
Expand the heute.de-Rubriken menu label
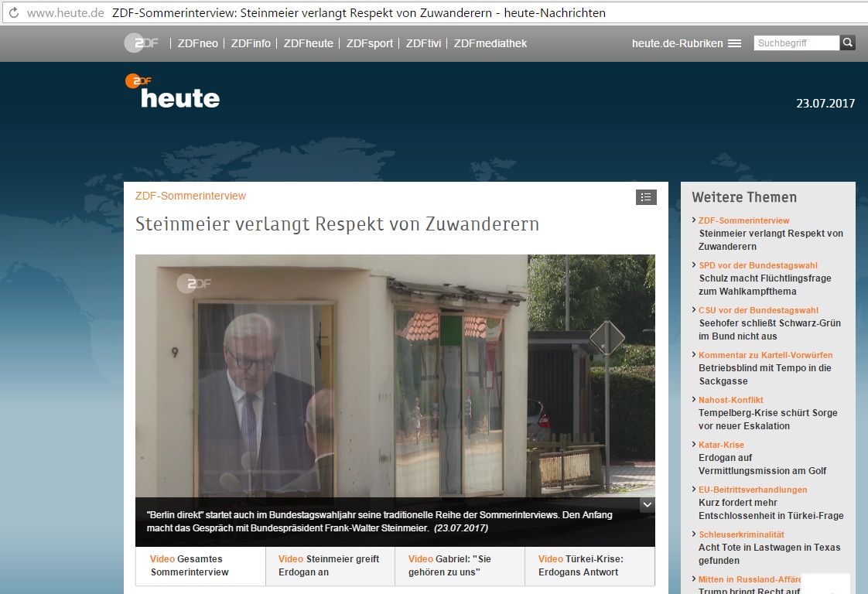pyautogui.click(x=678, y=43)
